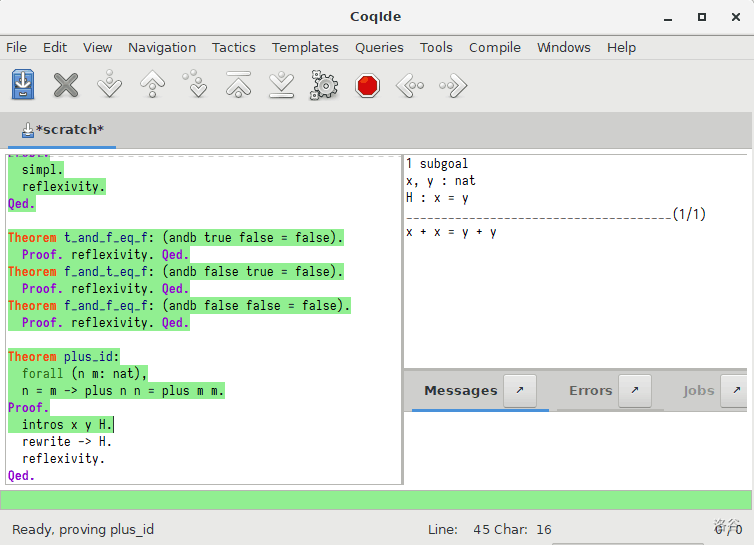Open the Tactics menu
The height and width of the screenshot is (545, 754).
(233, 47)
